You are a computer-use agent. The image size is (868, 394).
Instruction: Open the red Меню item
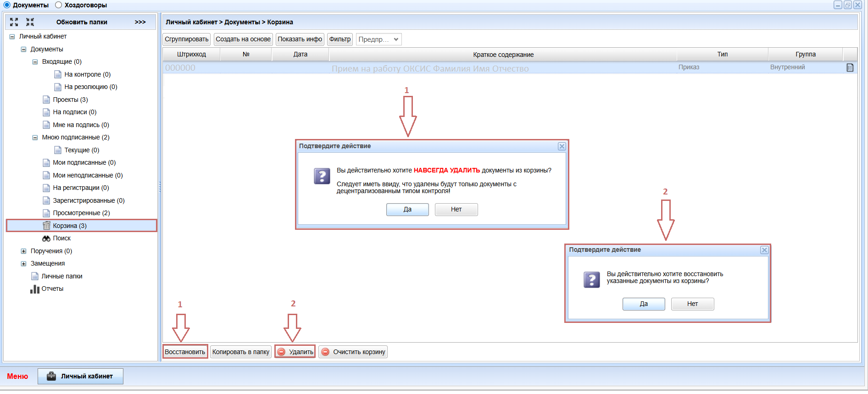pos(17,376)
